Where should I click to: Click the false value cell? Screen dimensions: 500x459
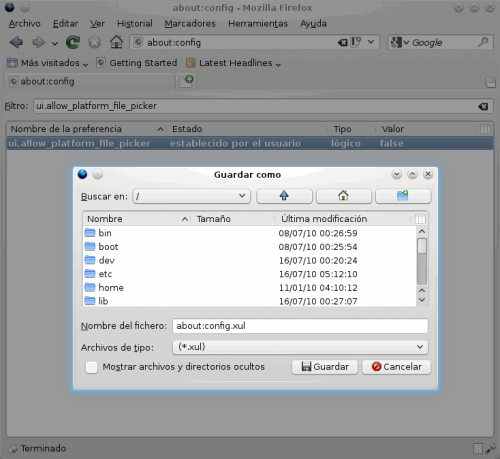(392, 143)
